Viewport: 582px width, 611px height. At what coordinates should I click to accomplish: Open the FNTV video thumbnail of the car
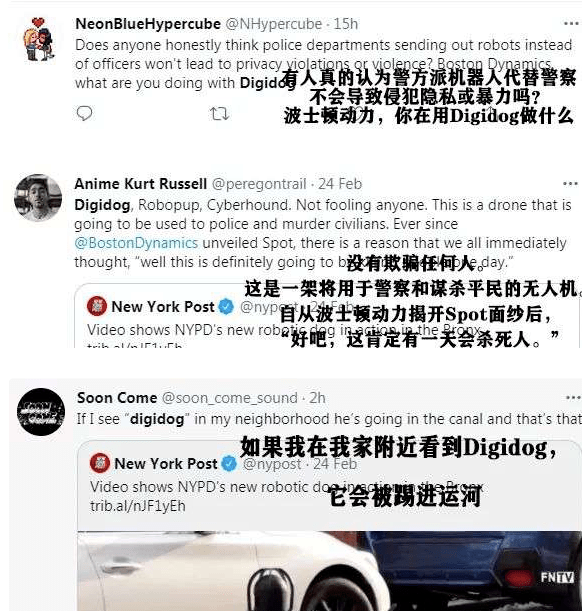click(330, 571)
